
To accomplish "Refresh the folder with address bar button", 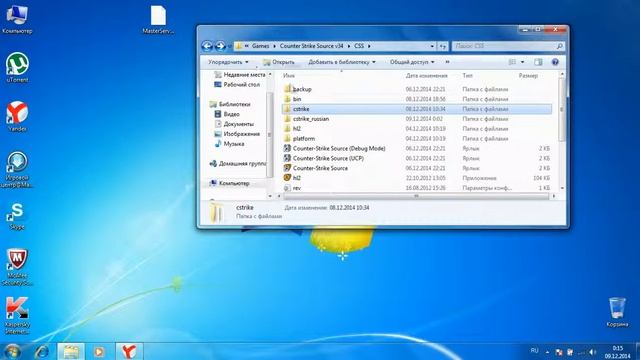I will pos(443,46).
